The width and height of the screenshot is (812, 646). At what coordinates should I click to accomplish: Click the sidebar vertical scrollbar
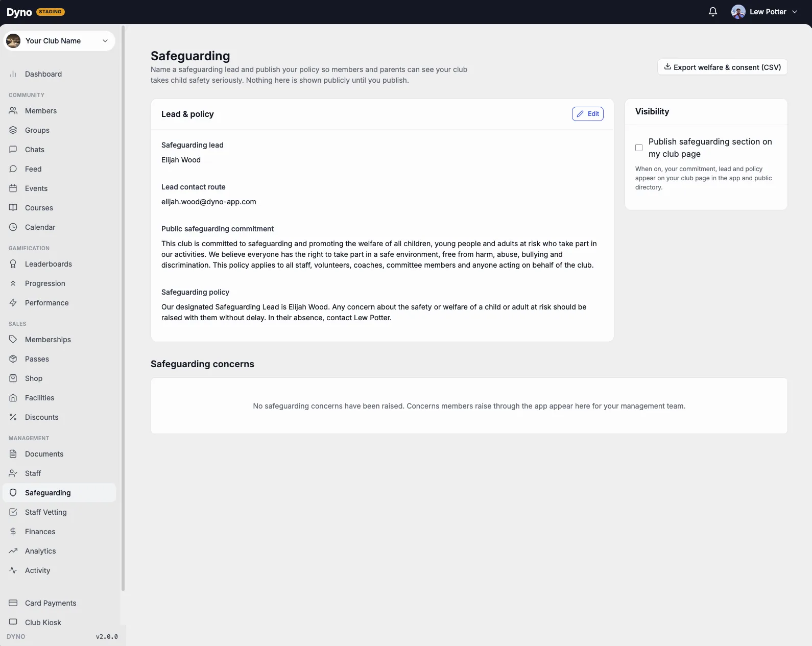pos(123,308)
